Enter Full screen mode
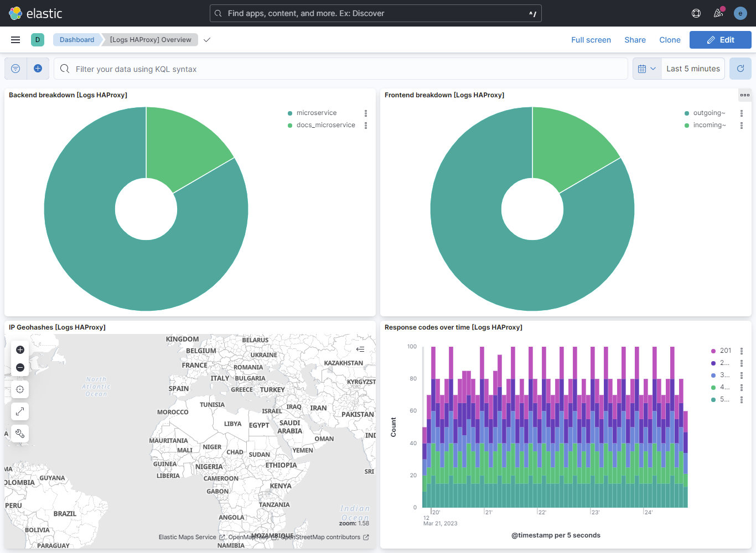This screenshot has height=553, width=756. coord(591,39)
